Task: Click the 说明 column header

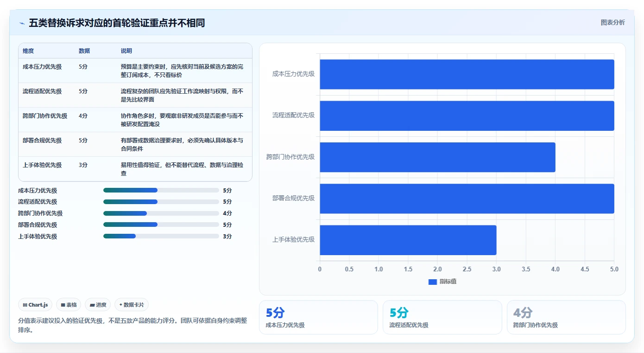Action: [126, 51]
